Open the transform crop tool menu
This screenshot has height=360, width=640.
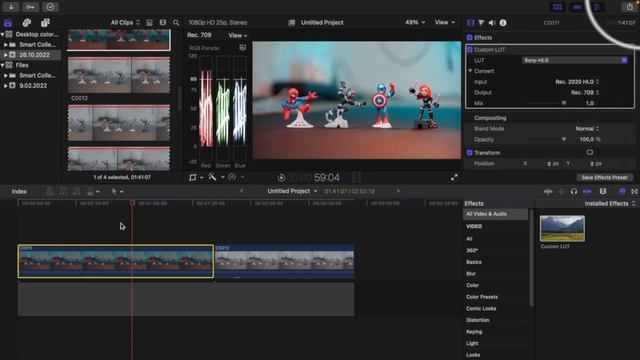click(x=196, y=177)
